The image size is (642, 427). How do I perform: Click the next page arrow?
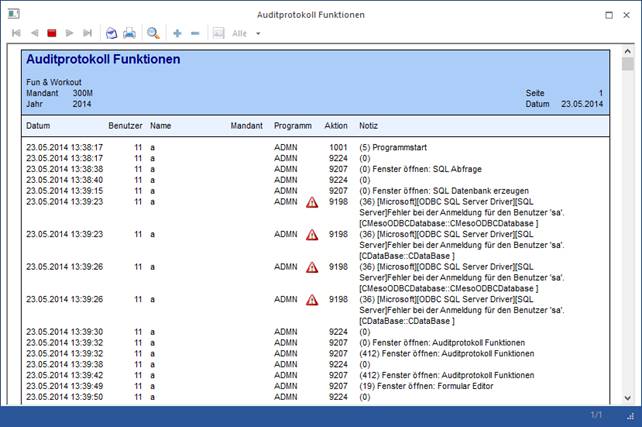tap(71, 33)
